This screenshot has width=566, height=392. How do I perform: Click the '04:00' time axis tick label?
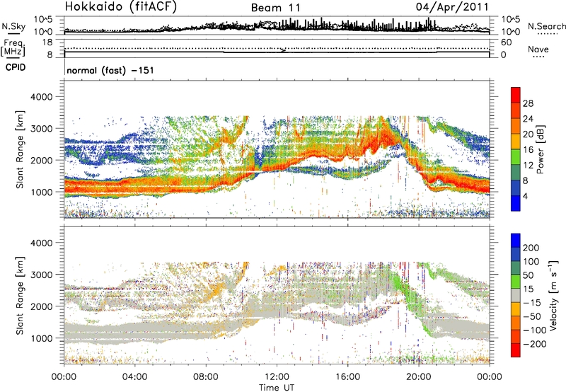pos(134,377)
